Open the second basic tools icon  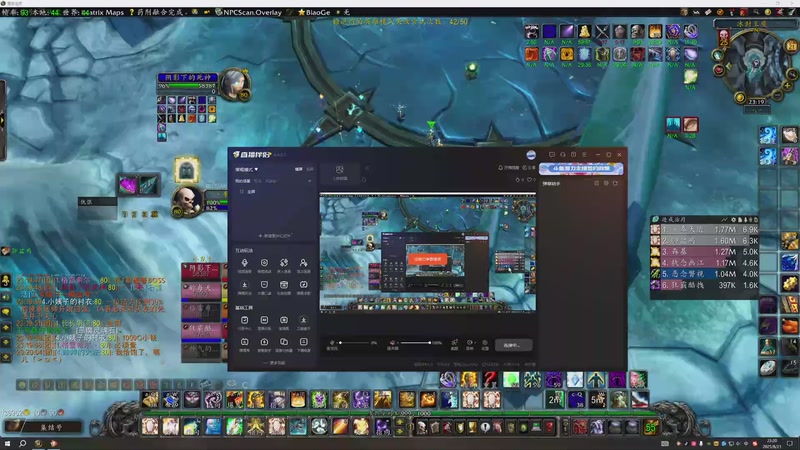pos(264,322)
